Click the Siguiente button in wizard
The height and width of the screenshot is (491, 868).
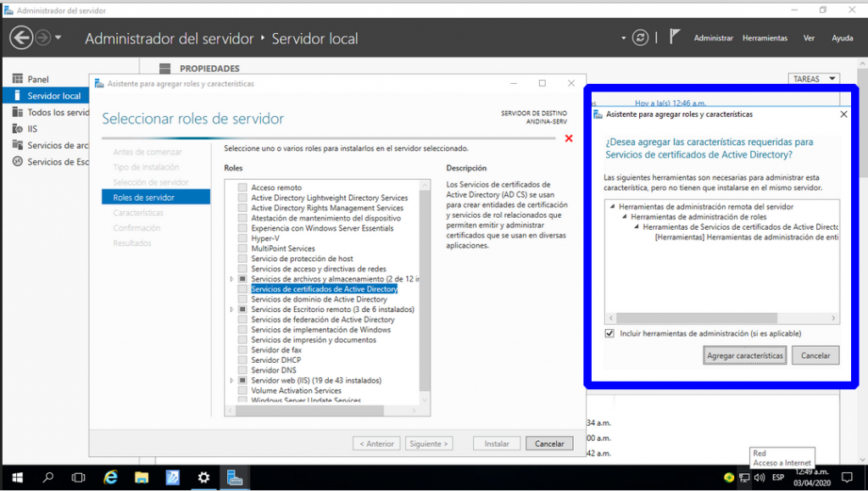[x=428, y=444]
